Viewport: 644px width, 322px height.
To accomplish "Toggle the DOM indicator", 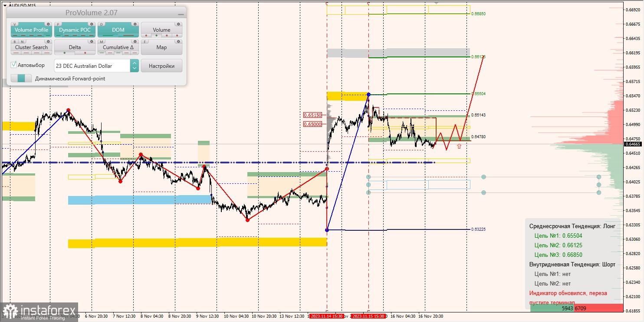I will pos(118,30).
